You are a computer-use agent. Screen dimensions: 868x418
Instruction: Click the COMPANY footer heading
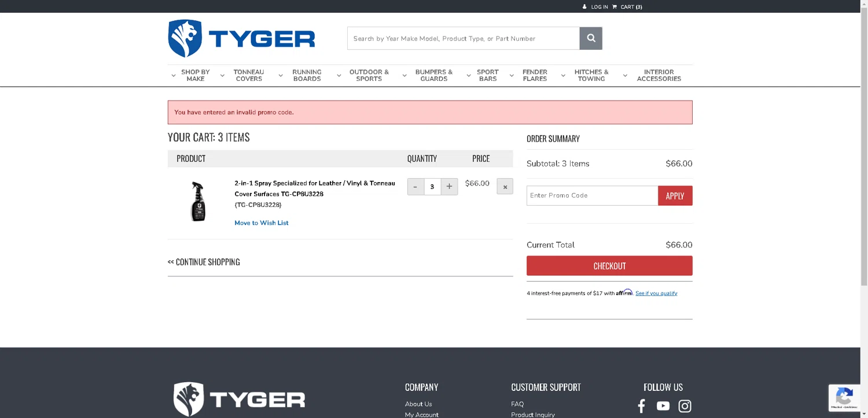(421, 387)
